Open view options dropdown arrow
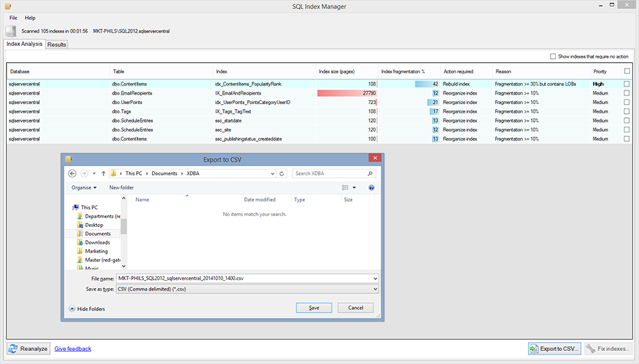 coord(354,188)
